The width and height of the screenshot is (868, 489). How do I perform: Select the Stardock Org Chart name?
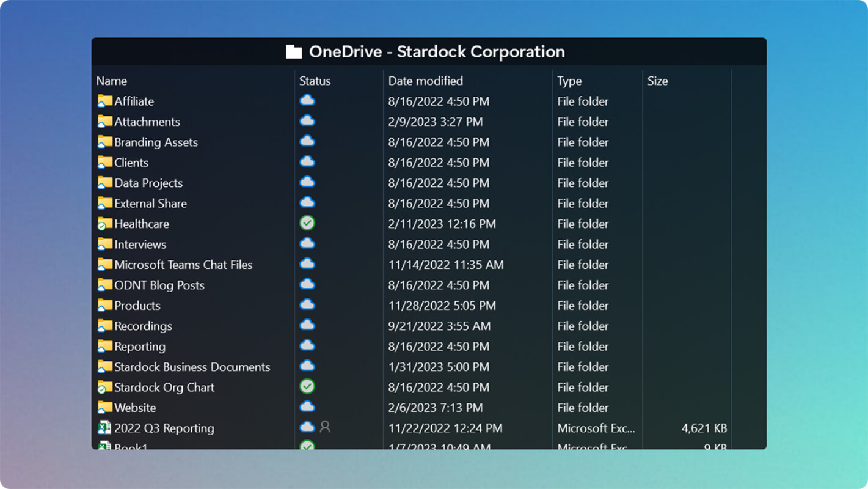164,388
